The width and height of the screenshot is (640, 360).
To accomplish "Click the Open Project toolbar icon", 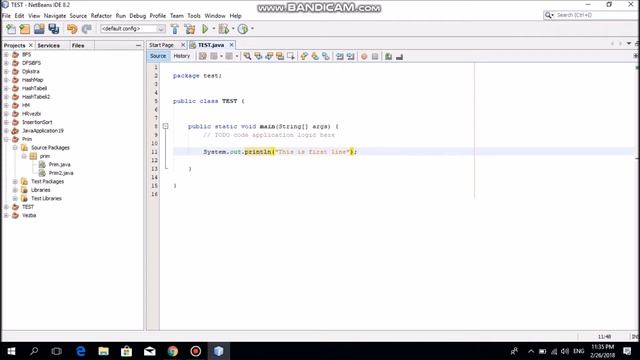I will tap(39, 29).
